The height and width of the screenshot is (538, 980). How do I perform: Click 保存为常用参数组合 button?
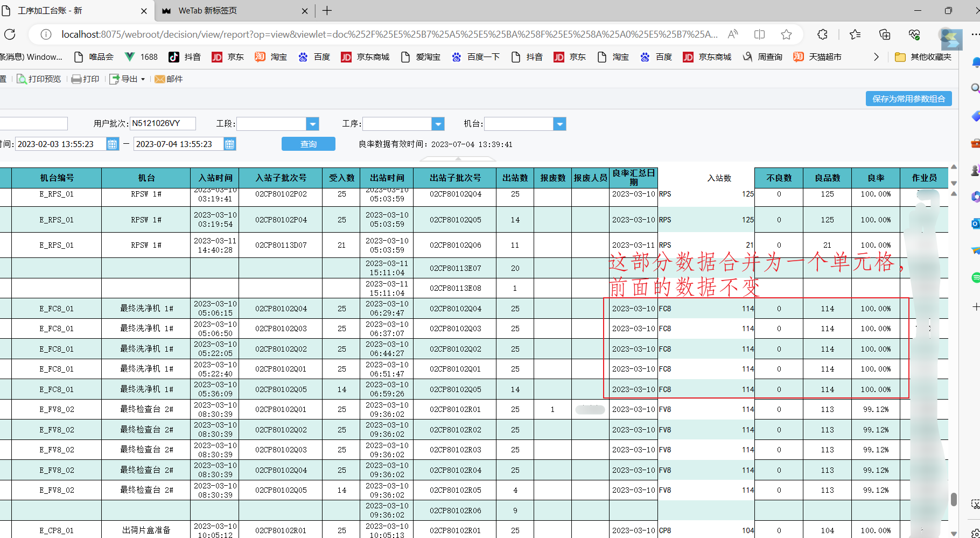point(909,99)
